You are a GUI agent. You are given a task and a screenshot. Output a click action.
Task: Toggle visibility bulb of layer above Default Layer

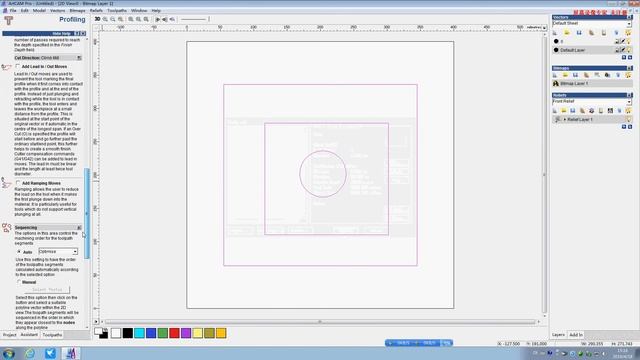coord(628,41)
